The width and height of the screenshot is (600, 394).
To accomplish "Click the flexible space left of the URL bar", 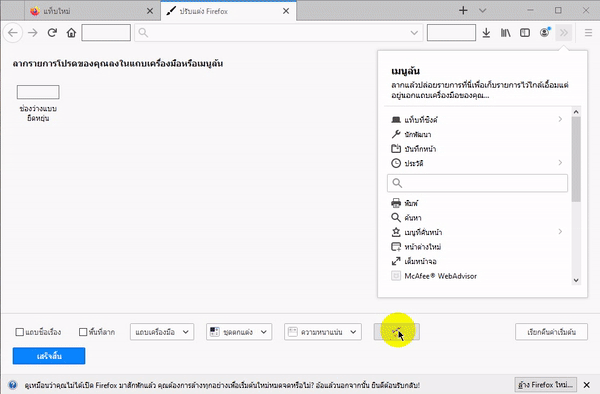I will click(x=106, y=33).
